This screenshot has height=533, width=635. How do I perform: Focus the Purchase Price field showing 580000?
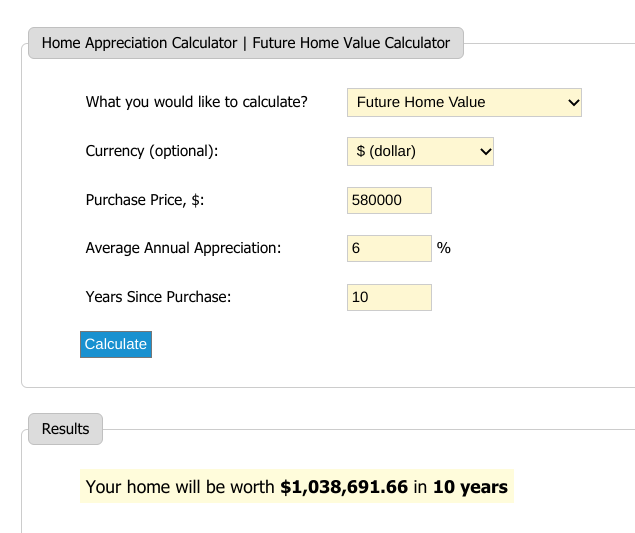tap(389, 200)
